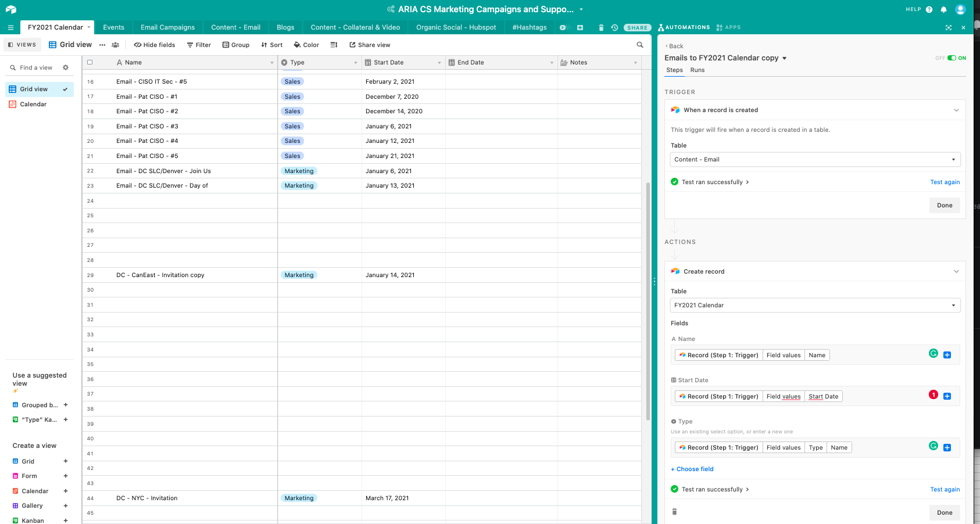This screenshot has width=980, height=524.
Task: Open search magnifier in the grid toolbar
Action: pyautogui.click(x=640, y=45)
